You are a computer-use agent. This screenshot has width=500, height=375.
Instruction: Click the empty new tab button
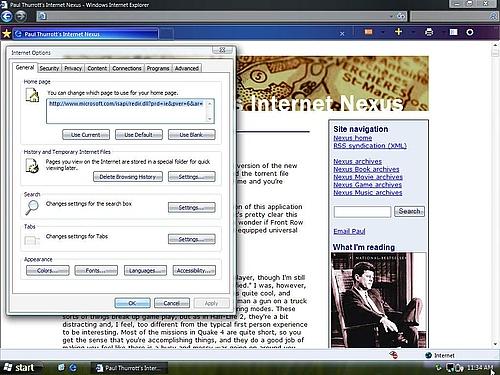[x=166, y=34]
